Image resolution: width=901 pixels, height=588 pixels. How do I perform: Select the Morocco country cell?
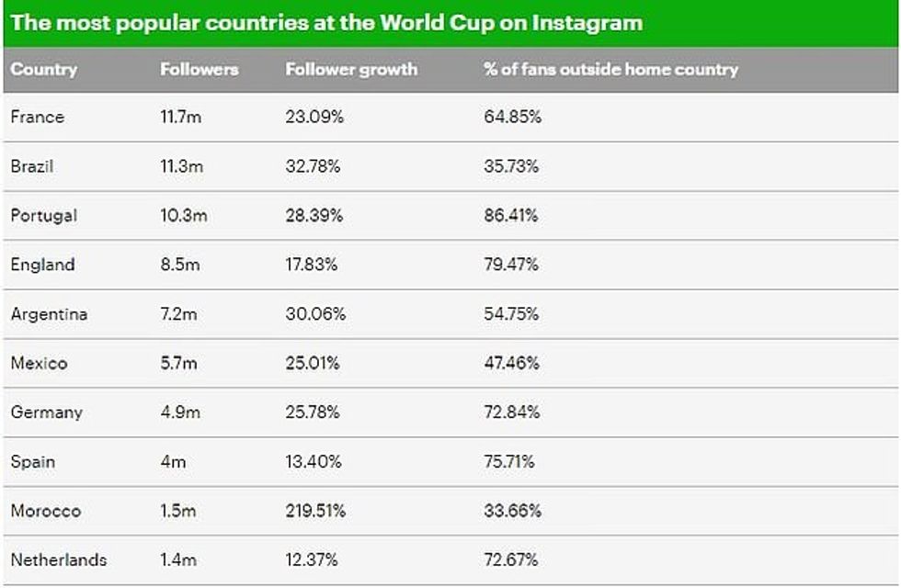click(46, 511)
